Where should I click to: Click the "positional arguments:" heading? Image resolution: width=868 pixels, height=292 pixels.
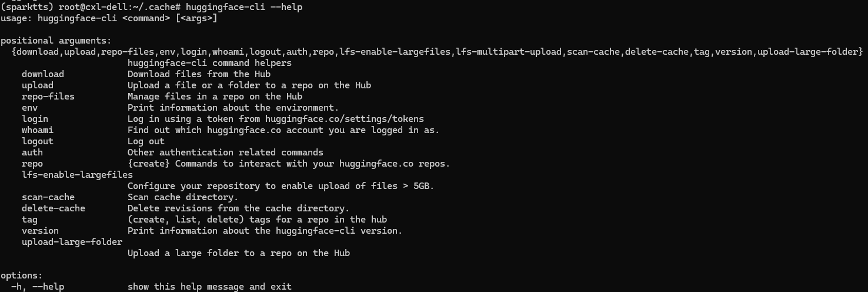pos(56,41)
